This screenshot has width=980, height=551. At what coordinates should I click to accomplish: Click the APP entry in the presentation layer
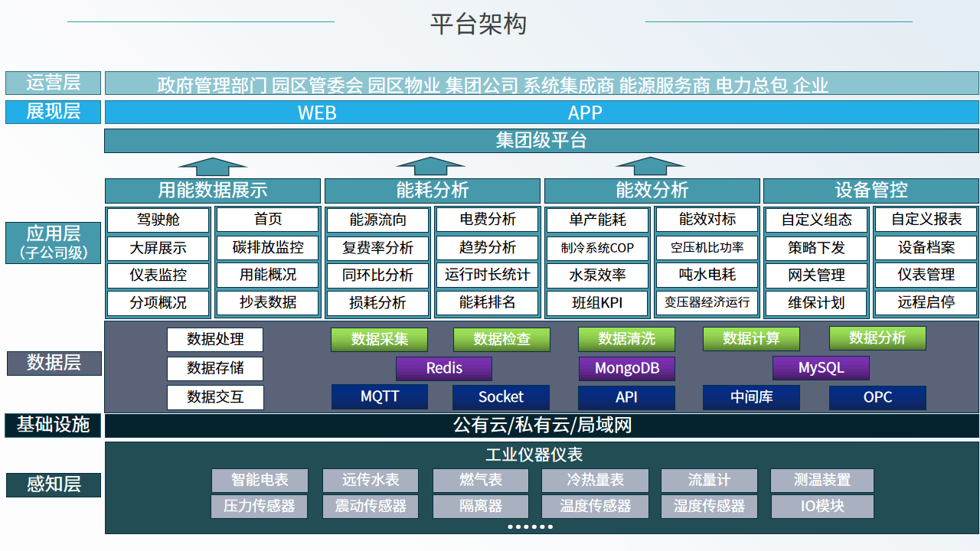(585, 113)
